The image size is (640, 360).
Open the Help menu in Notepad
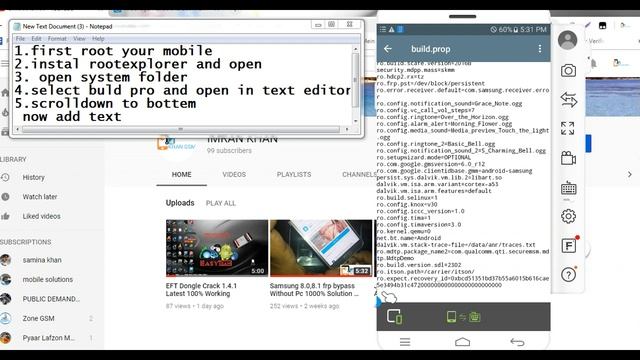(x=98, y=39)
